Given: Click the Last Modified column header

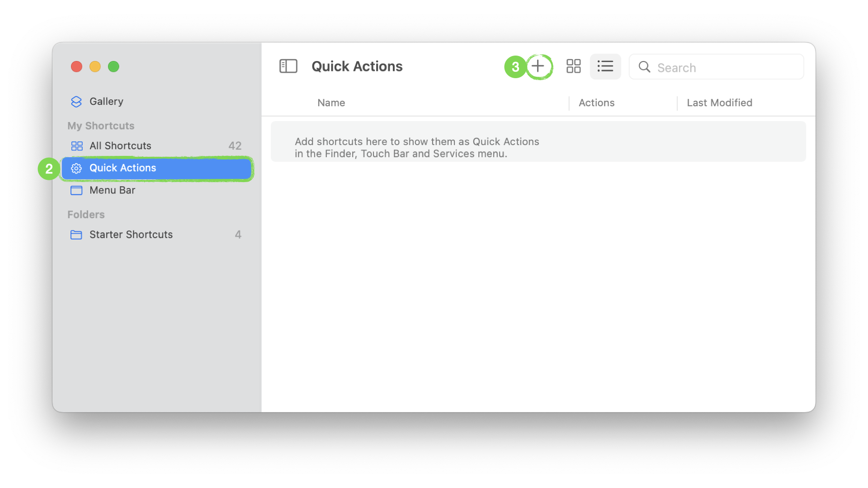Looking at the screenshot, I should tap(719, 103).
